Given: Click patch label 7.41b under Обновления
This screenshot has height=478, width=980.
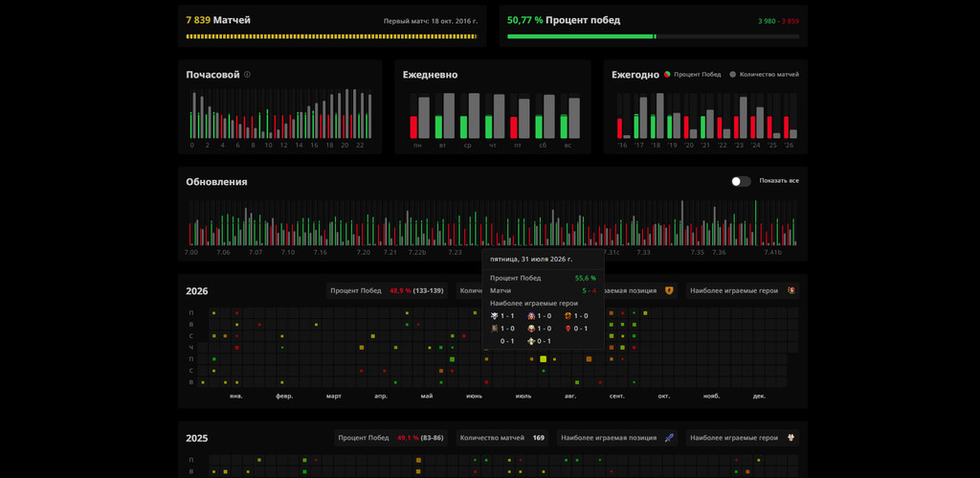Looking at the screenshot, I should click(x=772, y=252).
